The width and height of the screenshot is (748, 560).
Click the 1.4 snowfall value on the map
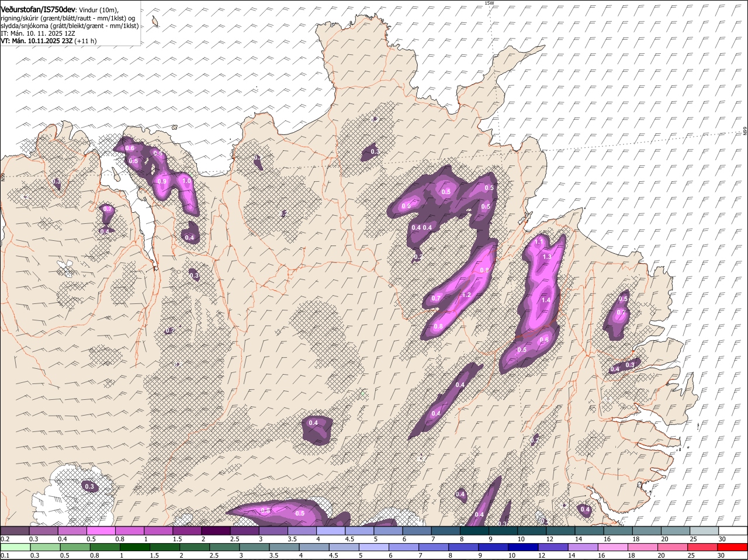tap(546, 300)
